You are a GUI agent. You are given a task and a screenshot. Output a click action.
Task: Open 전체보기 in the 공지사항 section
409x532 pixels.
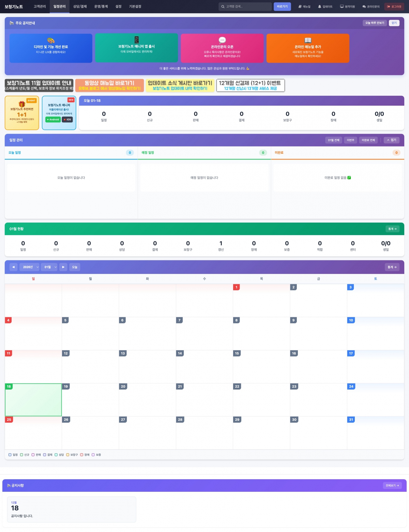pyautogui.click(x=392, y=485)
